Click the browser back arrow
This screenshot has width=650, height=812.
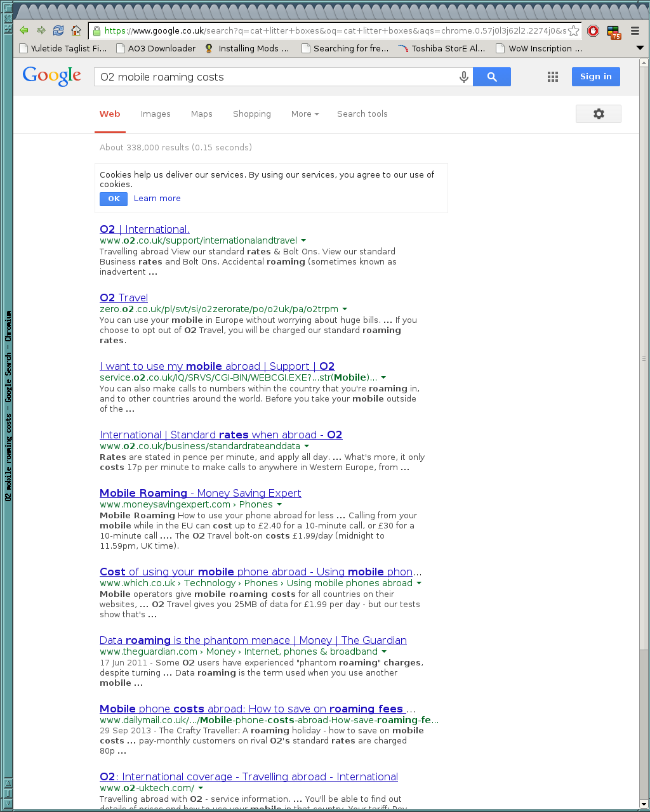[x=24, y=30]
